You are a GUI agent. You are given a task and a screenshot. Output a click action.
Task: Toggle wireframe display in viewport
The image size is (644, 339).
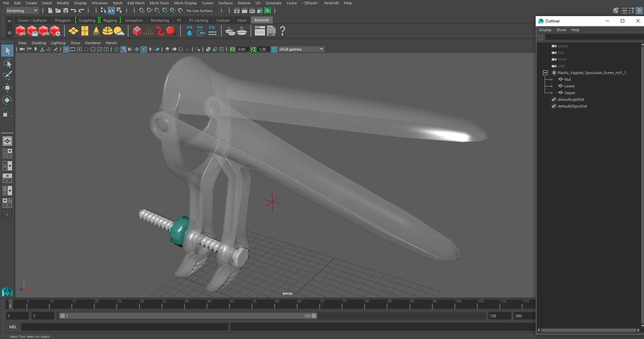pyautogui.click(x=117, y=49)
